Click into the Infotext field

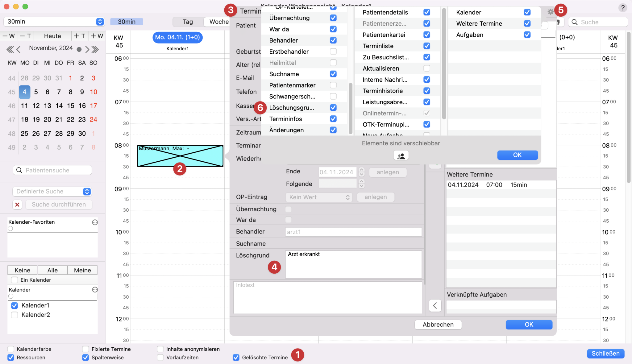point(328,298)
